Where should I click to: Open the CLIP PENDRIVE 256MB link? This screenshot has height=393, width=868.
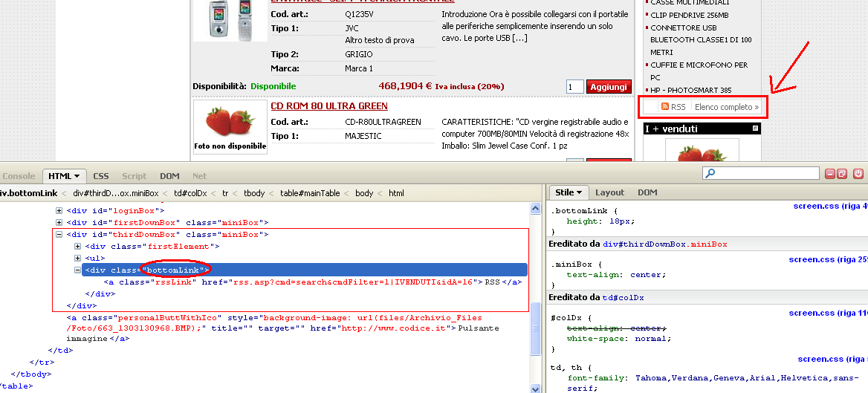(x=689, y=16)
